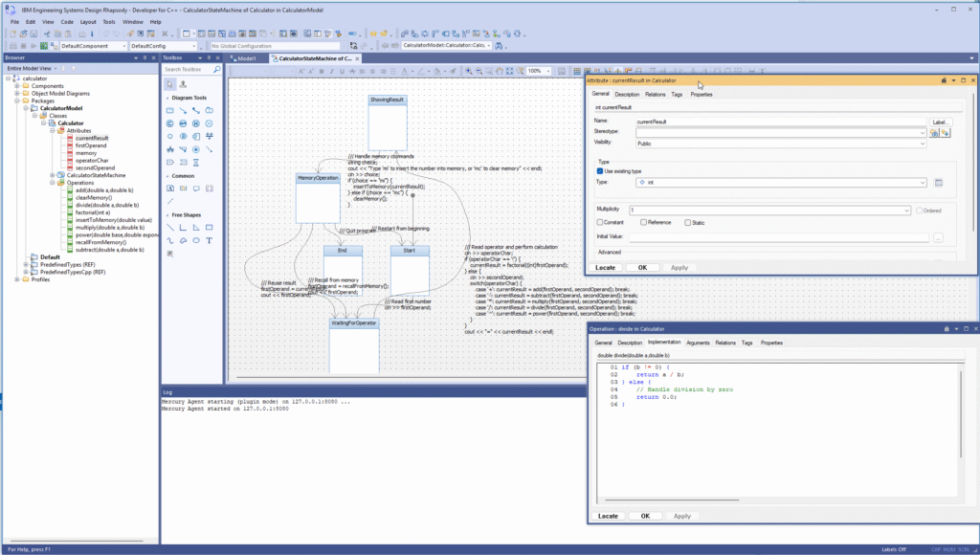Collapse the Diagram Tools section

coord(167,99)
